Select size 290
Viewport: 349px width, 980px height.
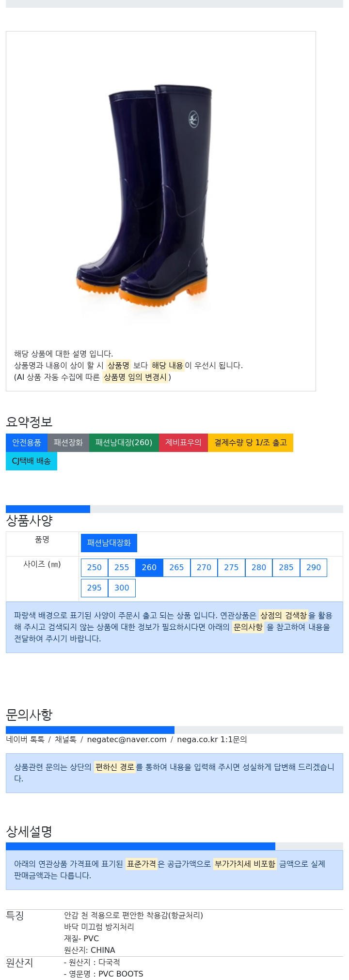[314, 567]
